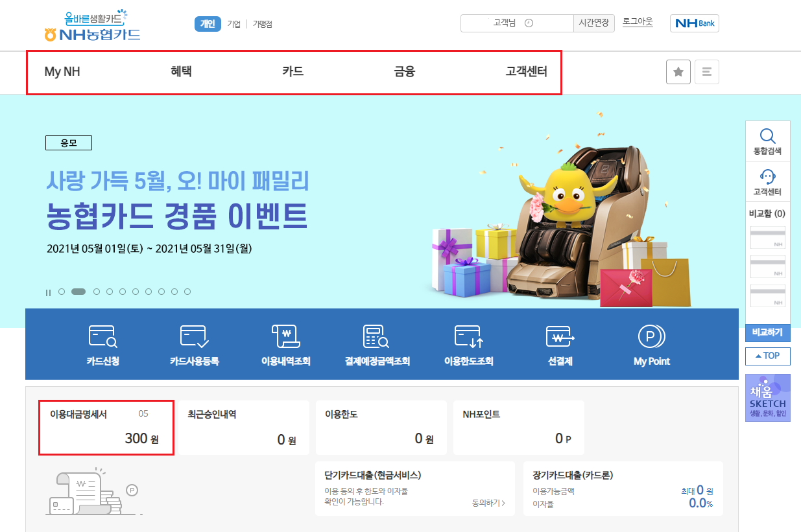
Task: Open the 카드신청 card application icon
Action: click(102, 345)
